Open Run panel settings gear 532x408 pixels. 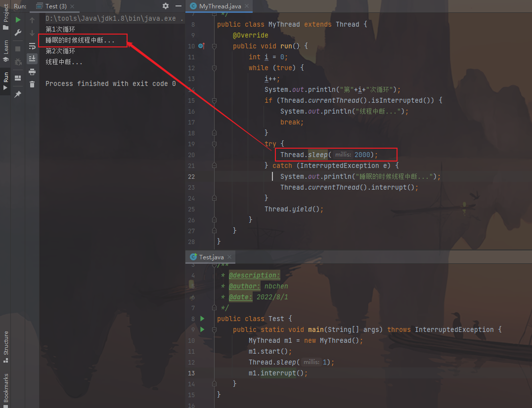pos(166,6)
